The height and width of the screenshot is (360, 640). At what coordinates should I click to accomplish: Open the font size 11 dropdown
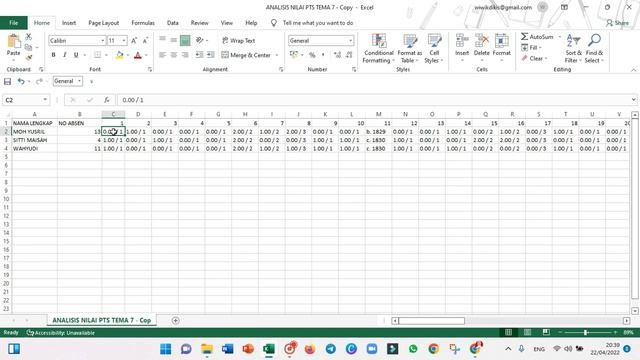coord(124,40)
